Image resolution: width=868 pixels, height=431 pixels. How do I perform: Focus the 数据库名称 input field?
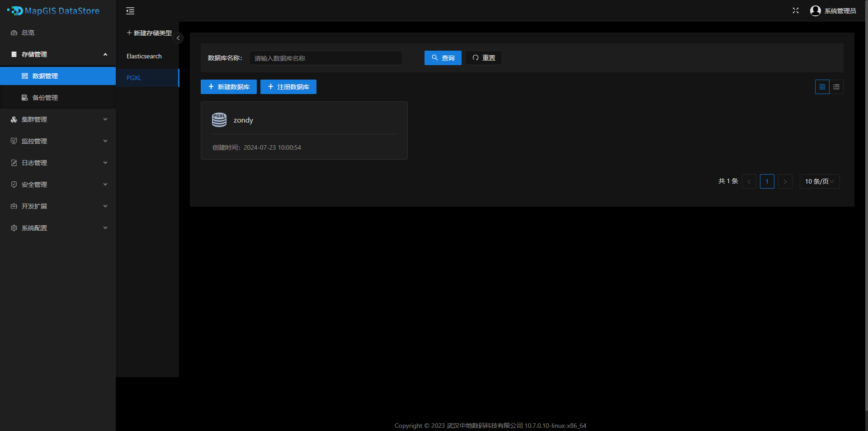pos(326,58)
